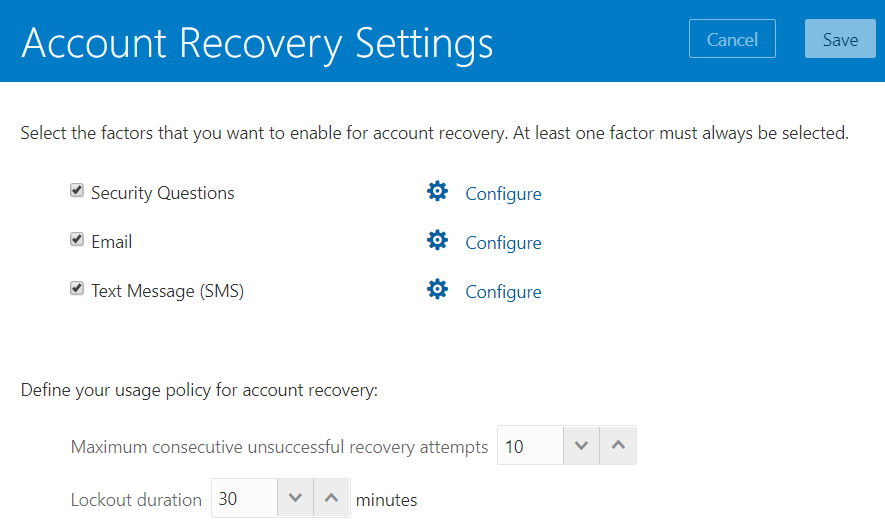Click the lockout duration input field
The width and height of the screenshot is (885, 530).
(x=243, y=498)
